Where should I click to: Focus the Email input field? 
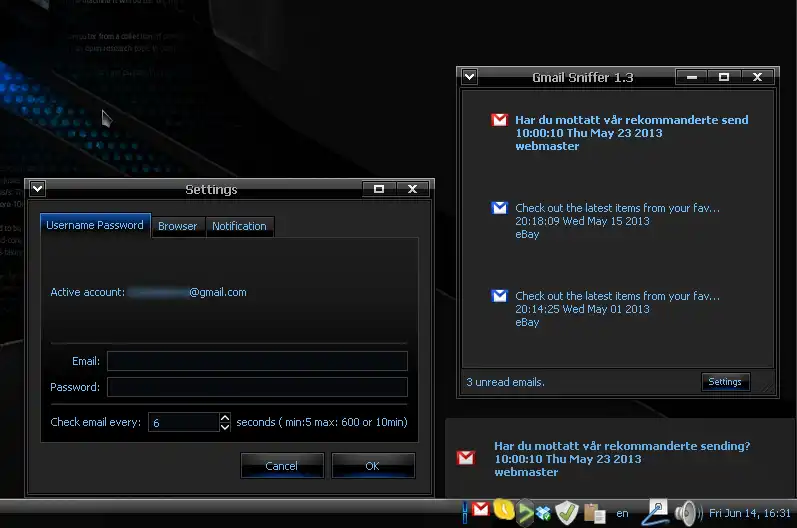click(x=257, y=361)
